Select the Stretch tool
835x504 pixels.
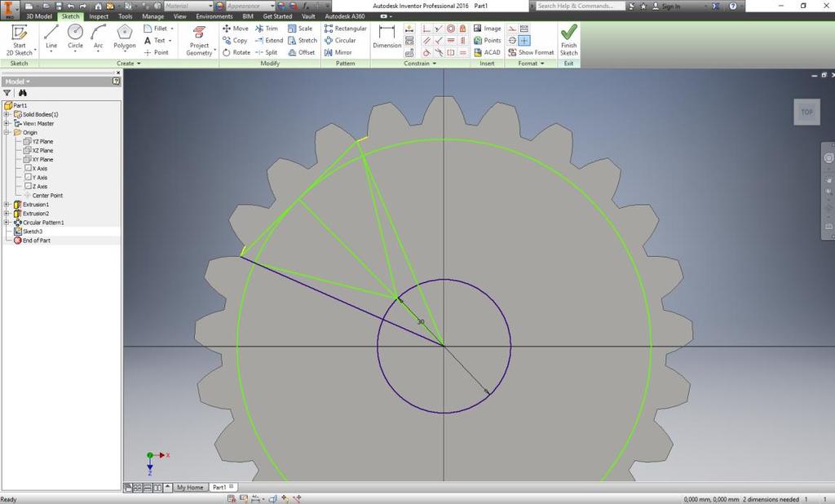coord(303,40)
